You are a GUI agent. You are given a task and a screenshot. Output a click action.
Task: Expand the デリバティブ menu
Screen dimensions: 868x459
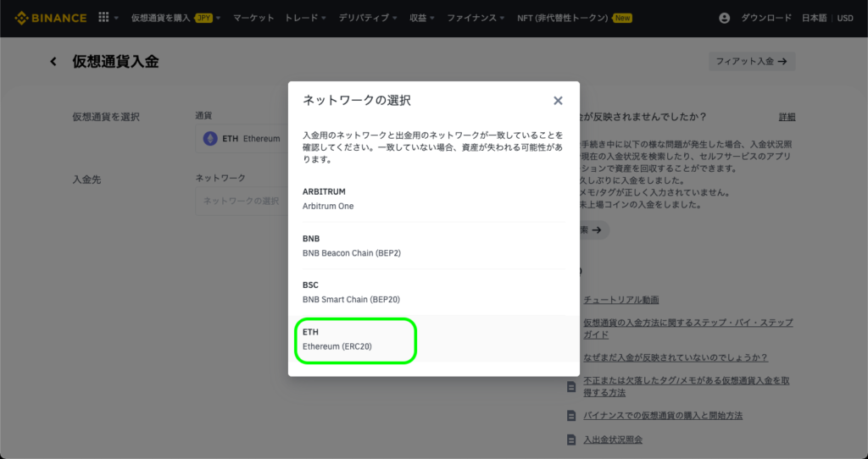point(368,19)
